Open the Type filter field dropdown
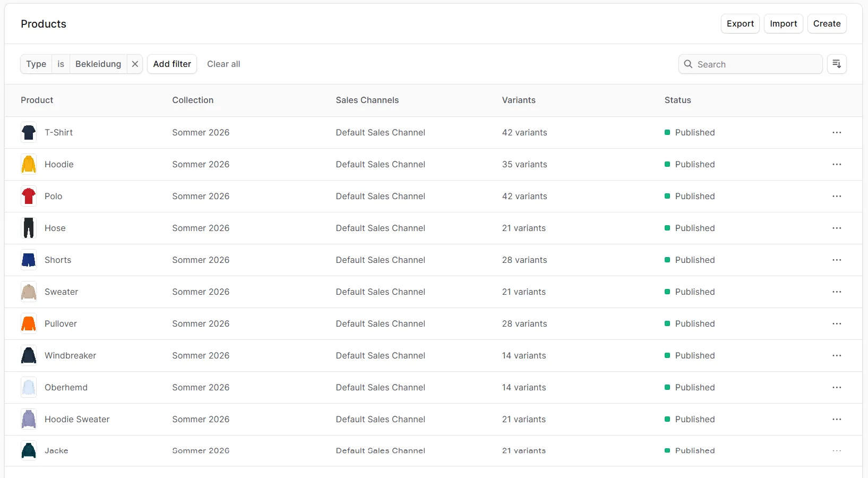 (36, 64)
